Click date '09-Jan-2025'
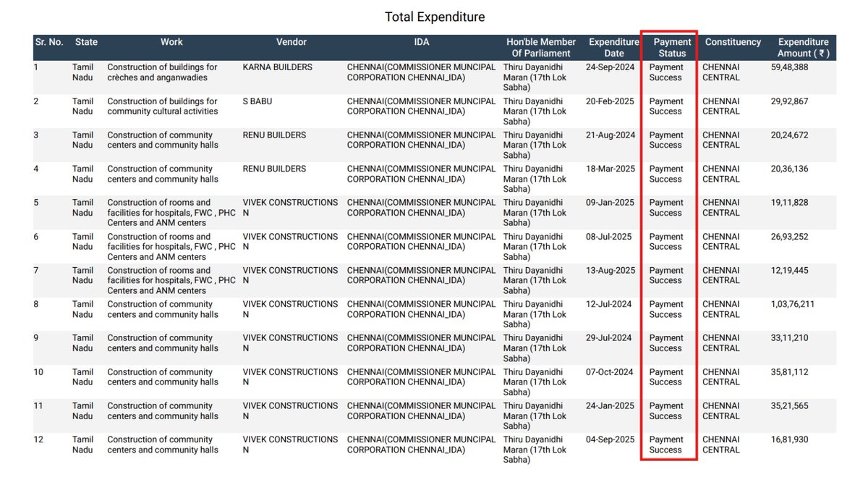Screen dimensions: 868x488 click(x=610, y=203)
